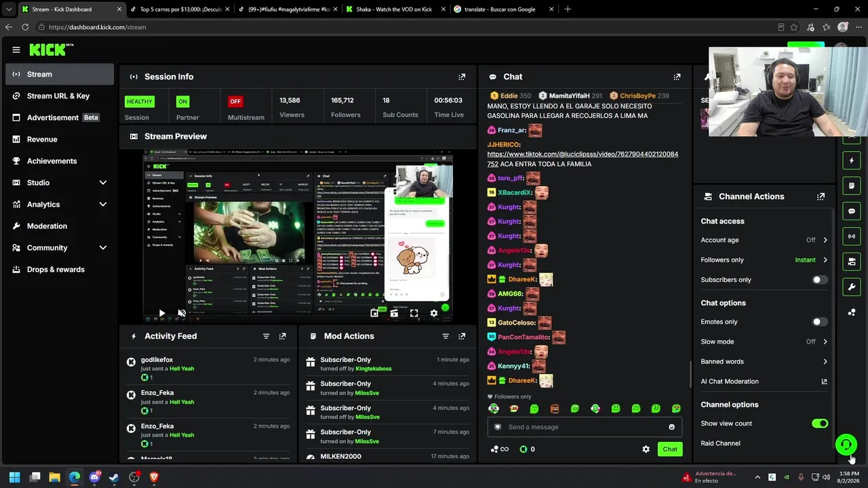868x488 pixels.
Task: Click godlikefox in Activity Feed
Action: (157, 360)
